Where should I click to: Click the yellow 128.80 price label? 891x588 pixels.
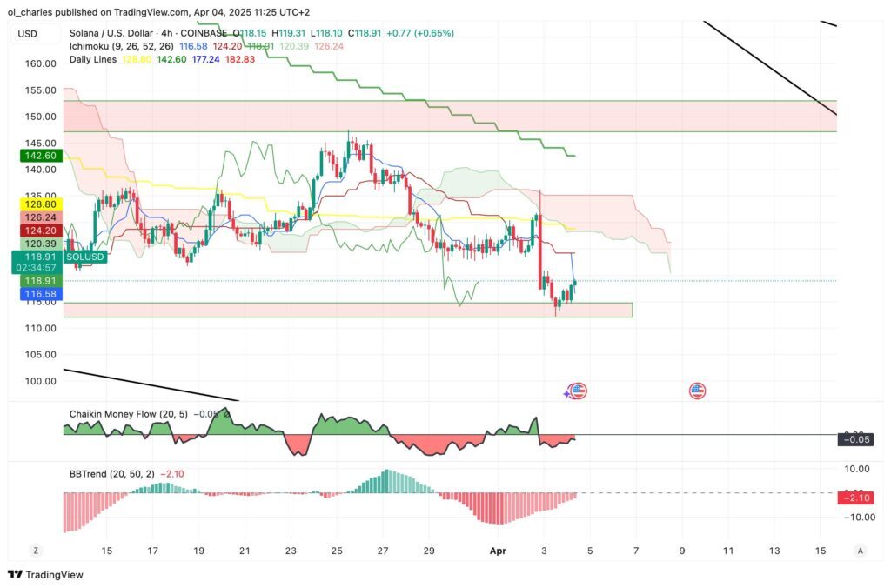[36, 203]
